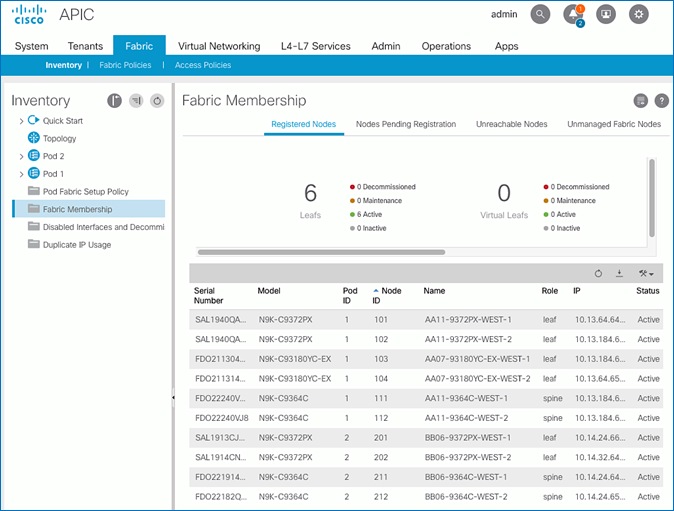
Task: Open the Unreachable Nodes tab
Action: [x=511, y=124]
